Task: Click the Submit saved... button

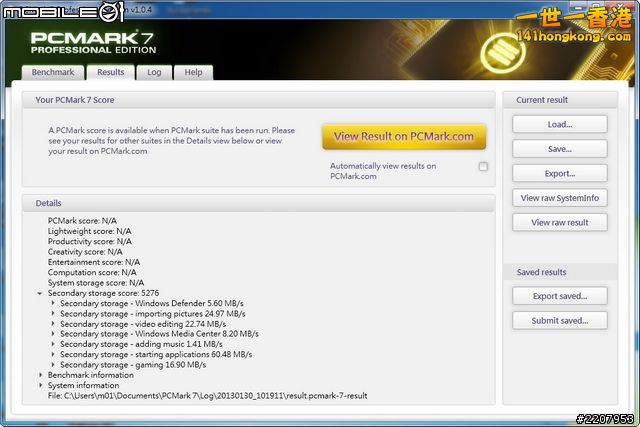Action: coord(559,320)
